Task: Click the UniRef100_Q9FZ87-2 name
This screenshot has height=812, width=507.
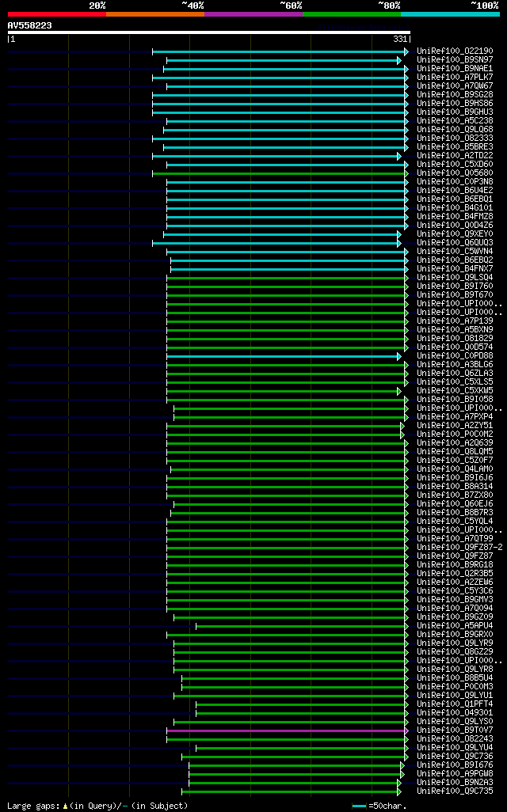Action: (459, 548)
